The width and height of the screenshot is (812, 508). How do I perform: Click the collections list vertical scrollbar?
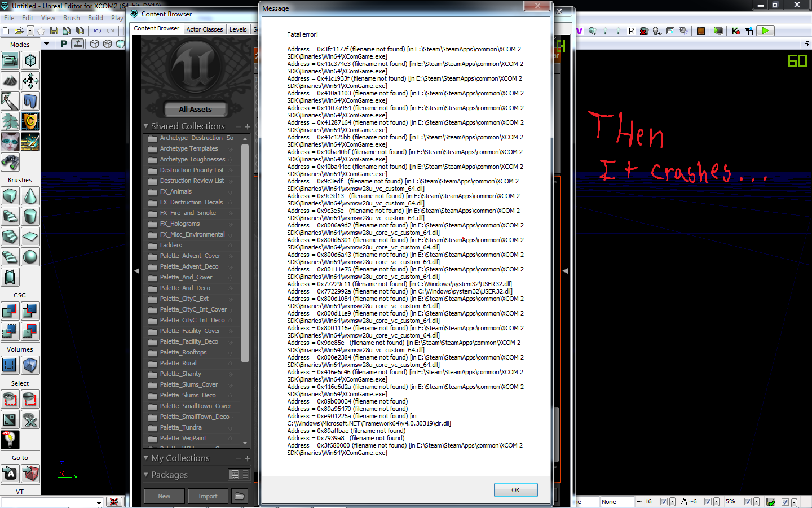[245, 253]
